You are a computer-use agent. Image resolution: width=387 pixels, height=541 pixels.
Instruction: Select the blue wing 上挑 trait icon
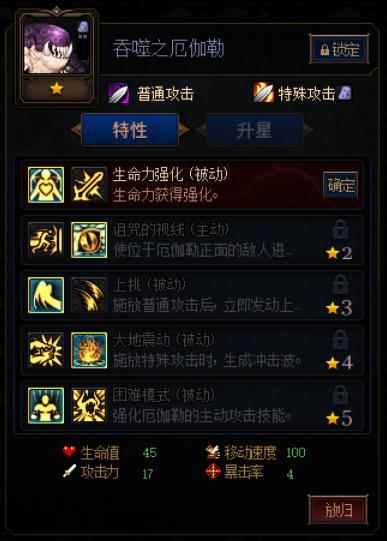[46, 295]
